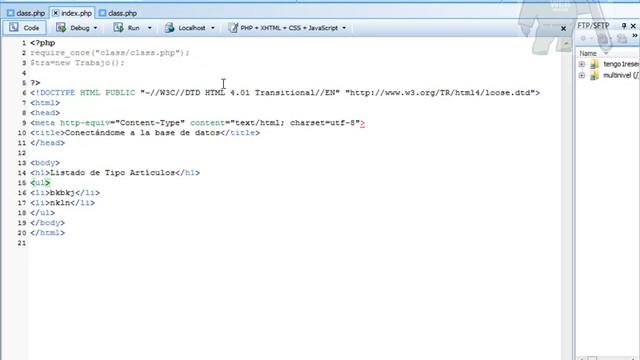Click the Code view button
The image size is (640, 360).
[24, 28]
